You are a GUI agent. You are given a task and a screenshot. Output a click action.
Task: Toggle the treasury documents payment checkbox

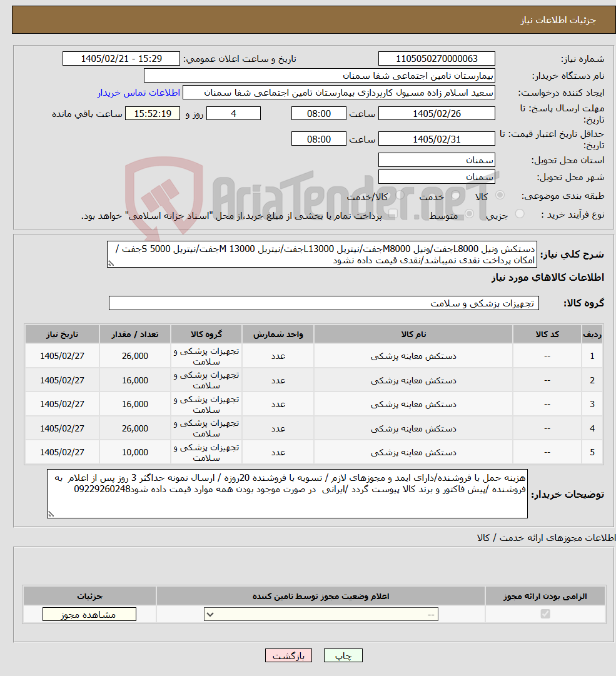pos(393,214)
